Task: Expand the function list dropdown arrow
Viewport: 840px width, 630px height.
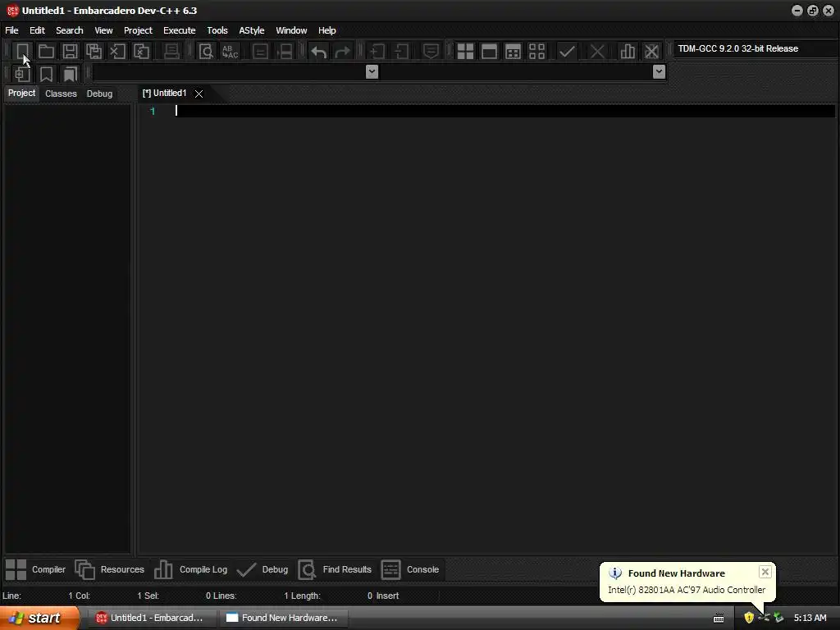Action: (x=659, y=72)
